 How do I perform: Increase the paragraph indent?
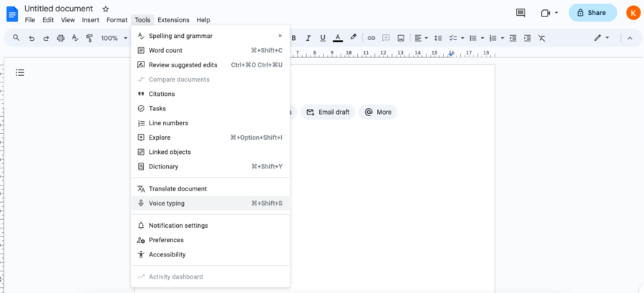tap(527, 38)
